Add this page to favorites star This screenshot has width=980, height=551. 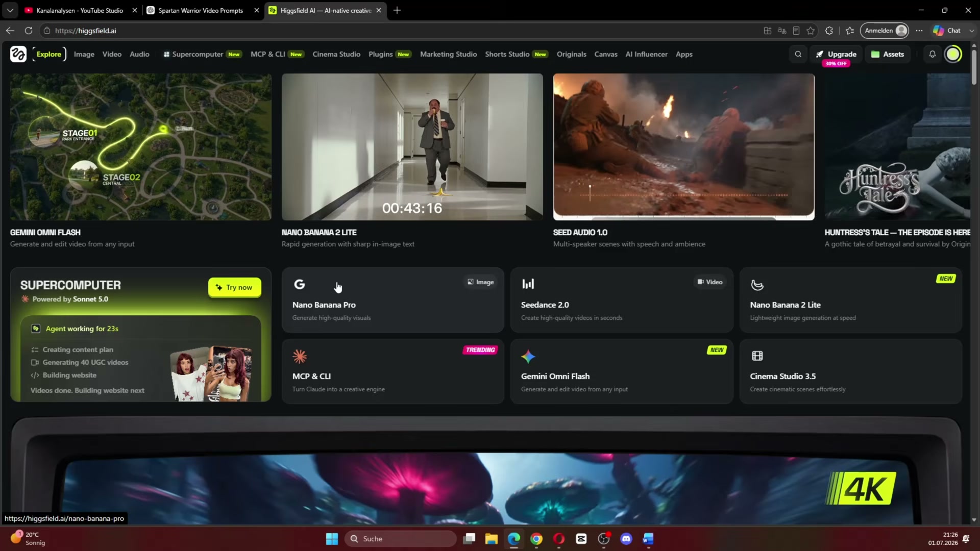click(811, 31)
